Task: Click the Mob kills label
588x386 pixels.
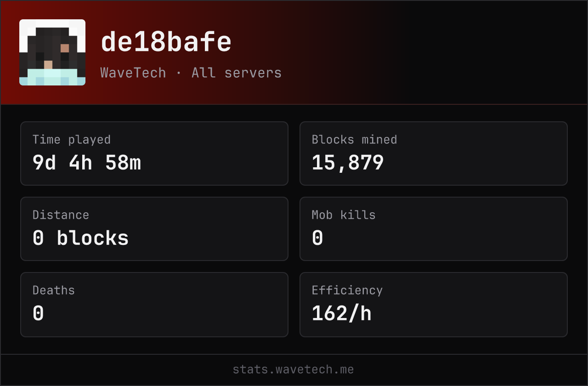Action: point(344,215)
